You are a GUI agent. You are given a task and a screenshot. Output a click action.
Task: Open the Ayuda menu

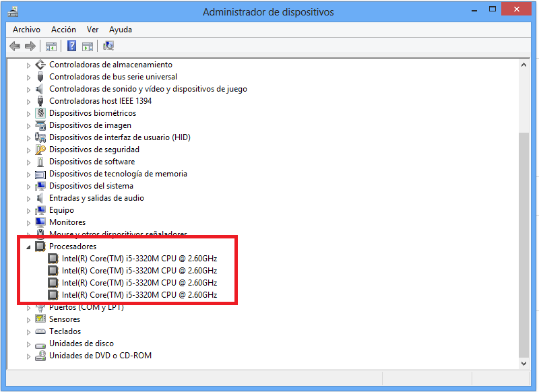click(x=121, y=30)
